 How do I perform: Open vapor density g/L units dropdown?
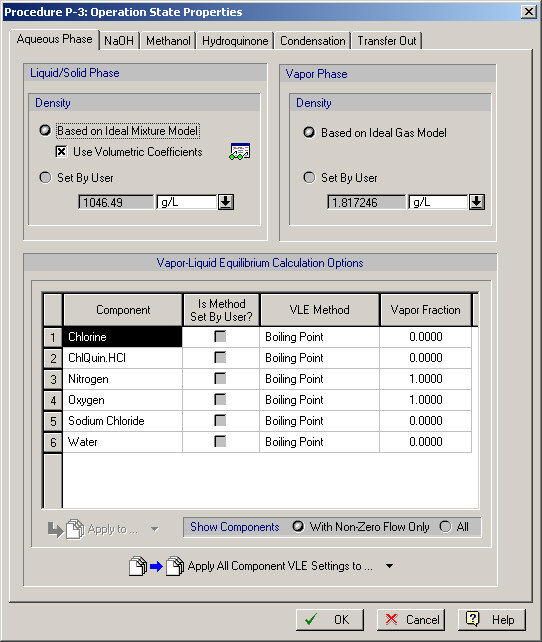tap(477, 202)
